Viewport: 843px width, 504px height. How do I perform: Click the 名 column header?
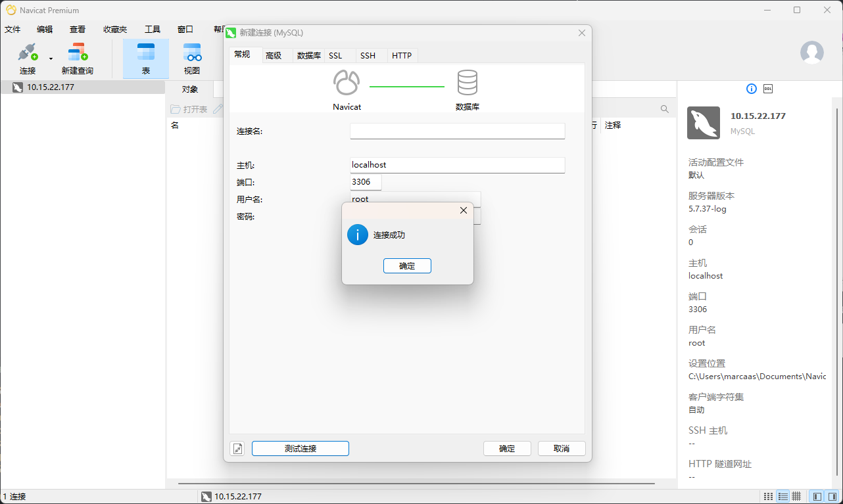175,125
